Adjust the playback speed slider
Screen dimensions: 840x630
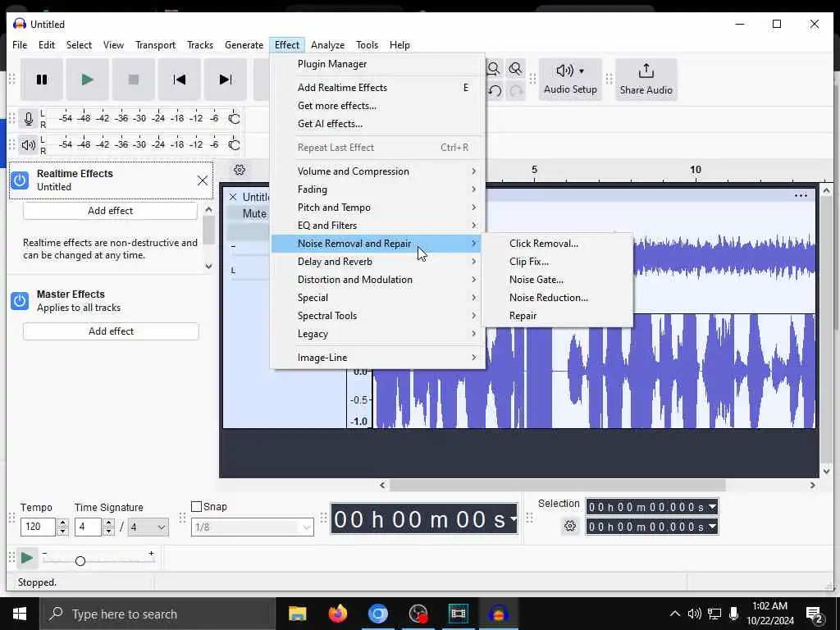coord(80,561)
